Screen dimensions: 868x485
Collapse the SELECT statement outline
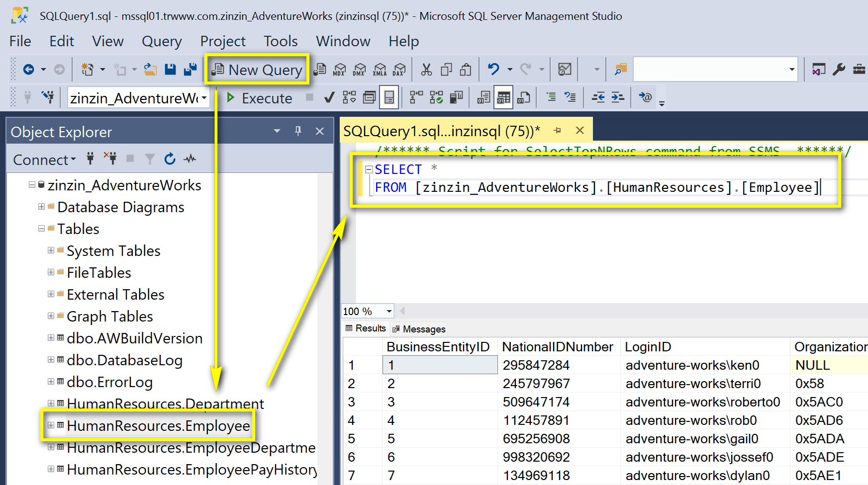(369, 169)
